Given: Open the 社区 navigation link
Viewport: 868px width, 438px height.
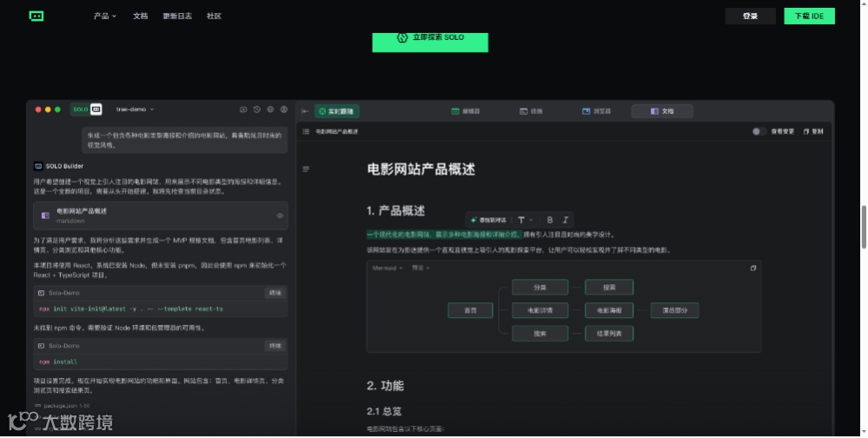Looking at the screenshot, I should click(215, 16).
